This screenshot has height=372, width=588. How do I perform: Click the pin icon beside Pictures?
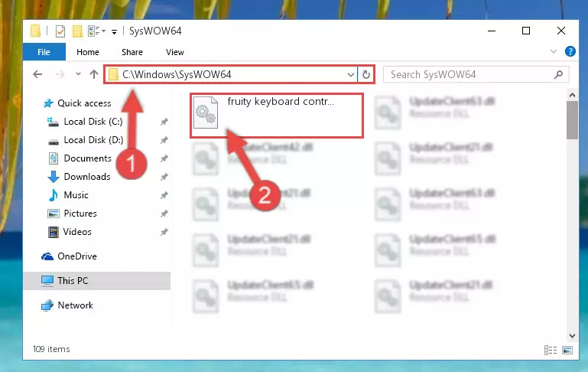(164, 214)
